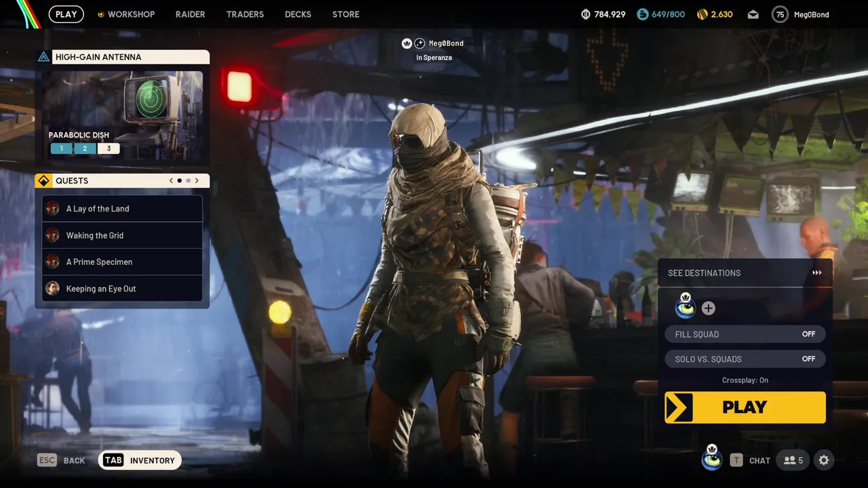This screenshot has height=488, width=868.
Task: Open the DECKS tab
Action: click(298, 14)
